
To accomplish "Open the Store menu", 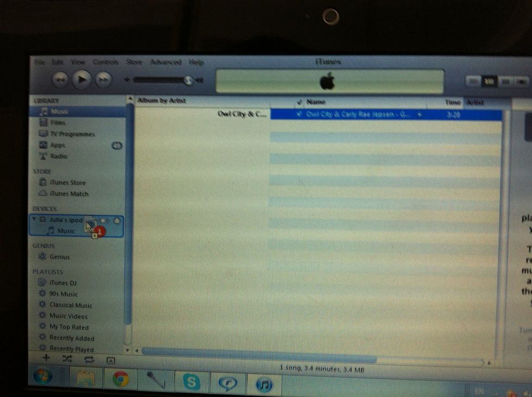I will coord(134,62).
